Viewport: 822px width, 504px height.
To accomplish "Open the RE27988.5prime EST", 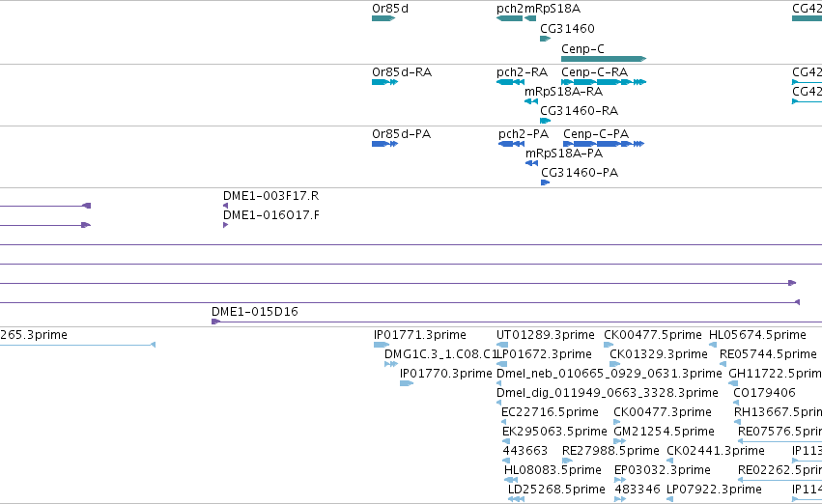I will point(567,461).
